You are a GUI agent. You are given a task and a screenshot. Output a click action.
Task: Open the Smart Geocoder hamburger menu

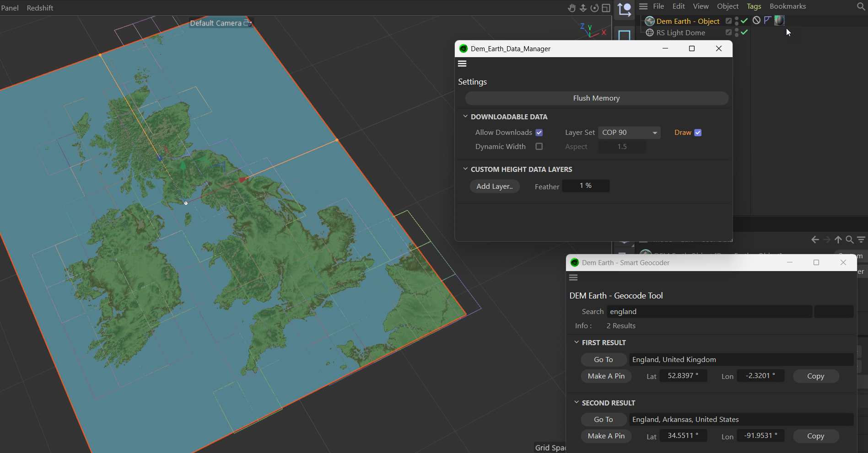(x=573, y=277)
